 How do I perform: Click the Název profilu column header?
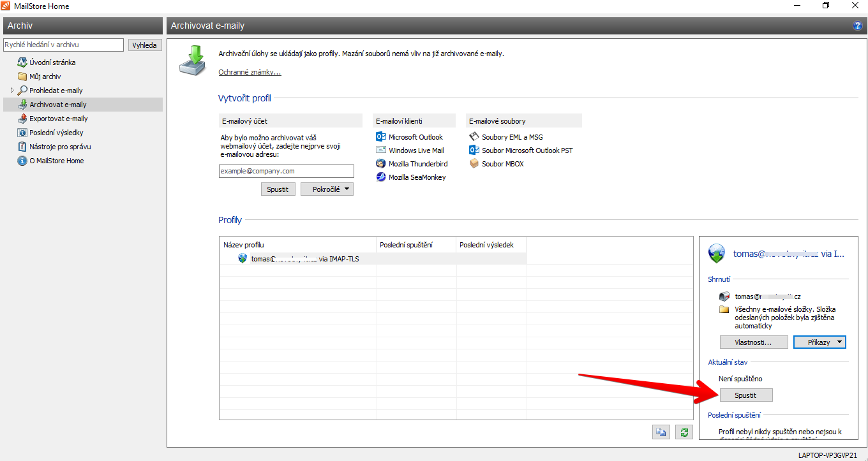pos(298,245)
